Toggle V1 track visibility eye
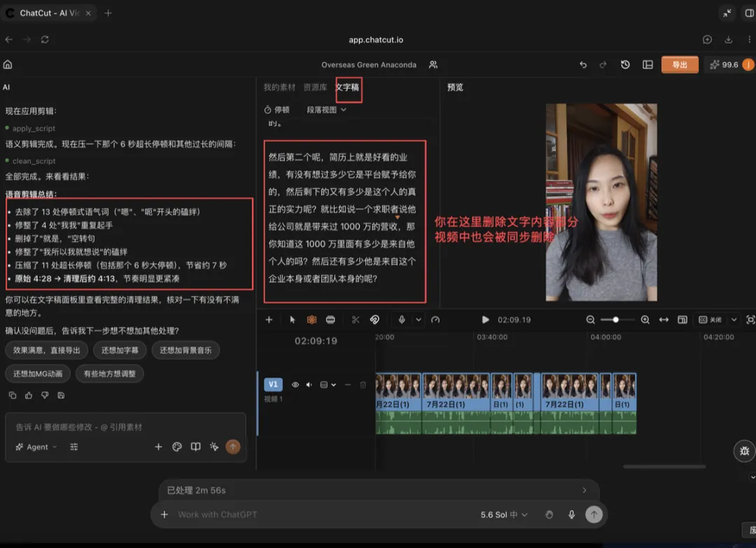Screen dimensions: 756x548 point(295,385)
